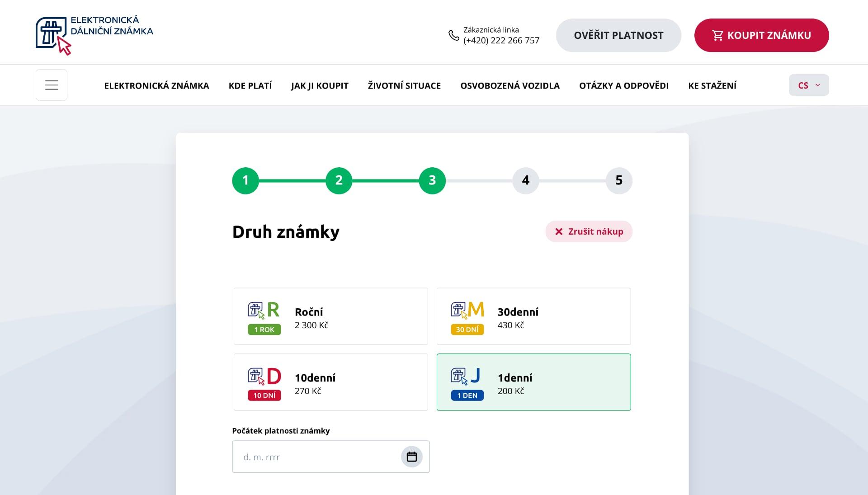Click the Elektronická dálniční známka logo
The image size is (868, 495).
coord(94,35)
